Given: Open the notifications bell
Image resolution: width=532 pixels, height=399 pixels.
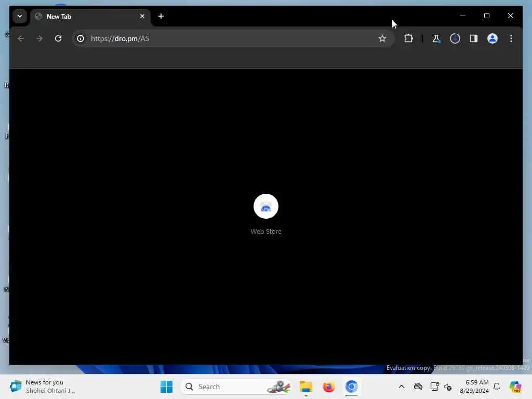Looking at the screenshot, I should [497, 387].
